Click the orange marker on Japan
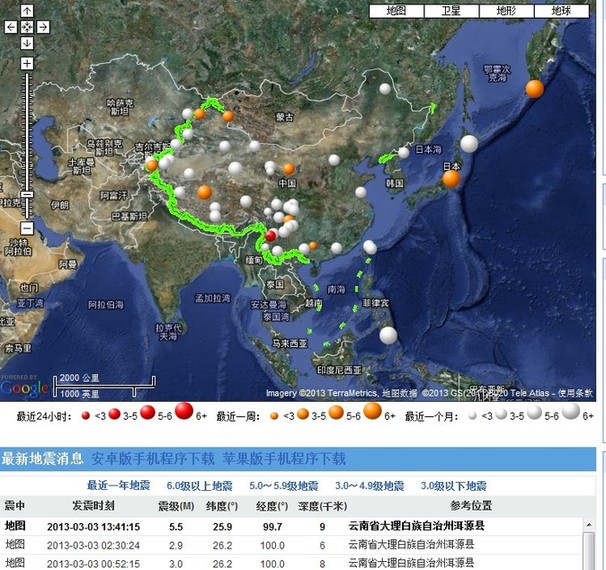 tap(451, 179)
